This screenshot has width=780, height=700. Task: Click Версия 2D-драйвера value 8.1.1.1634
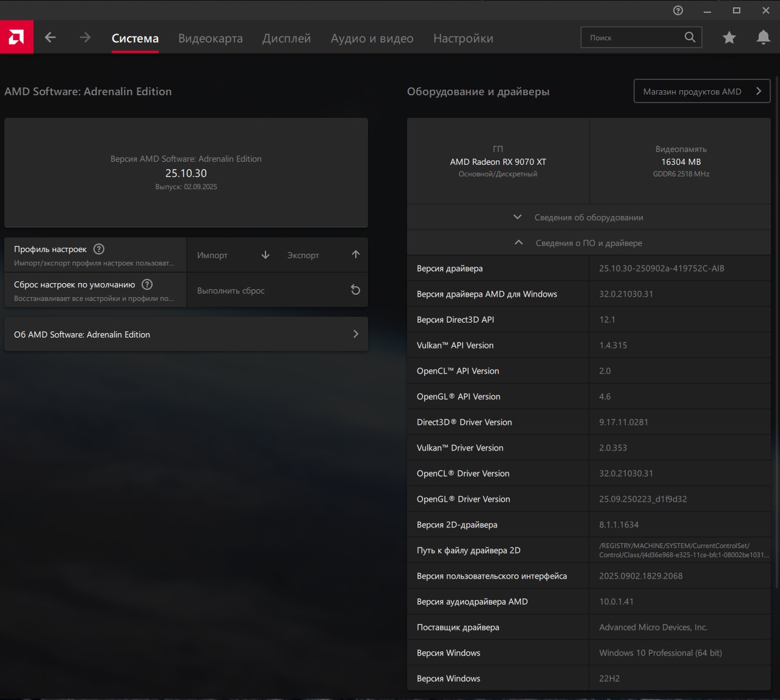pos(619,525)
